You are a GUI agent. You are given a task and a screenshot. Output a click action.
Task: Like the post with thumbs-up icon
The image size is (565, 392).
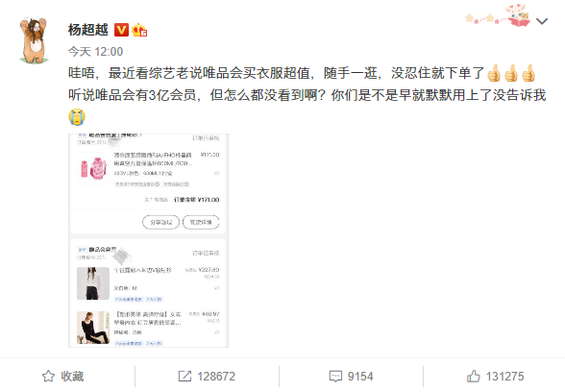pos(474,377)
